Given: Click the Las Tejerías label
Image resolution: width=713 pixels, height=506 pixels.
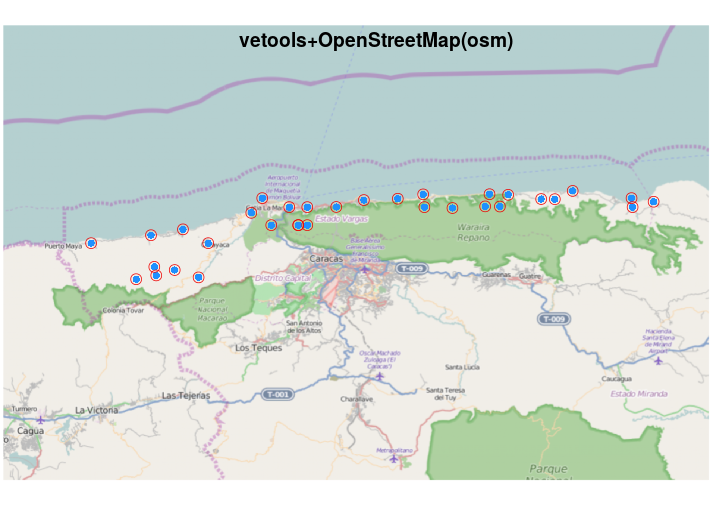Looking at the screenshot, I should tap(186, 396).
